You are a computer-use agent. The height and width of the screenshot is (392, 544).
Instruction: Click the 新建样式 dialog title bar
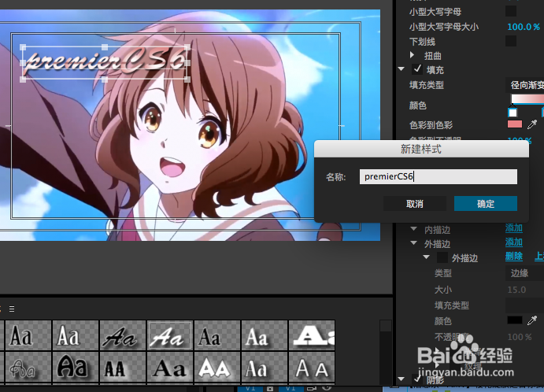tap(421, 150)
